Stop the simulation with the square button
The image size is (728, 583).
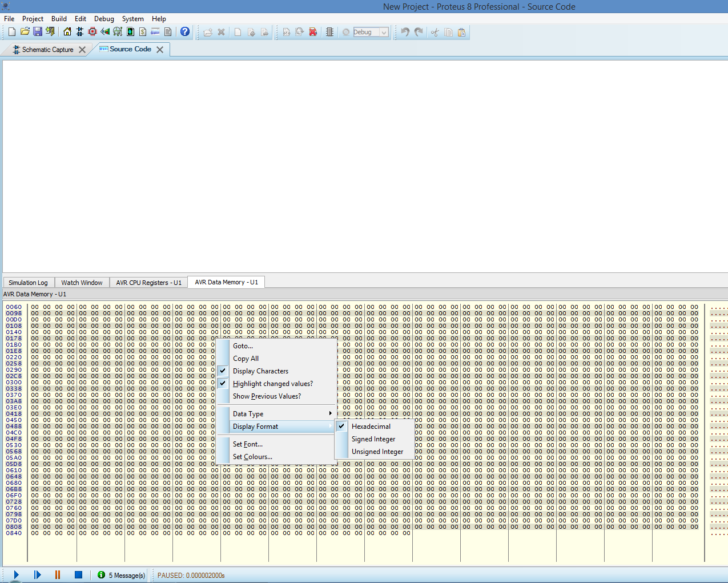(79, 575)
